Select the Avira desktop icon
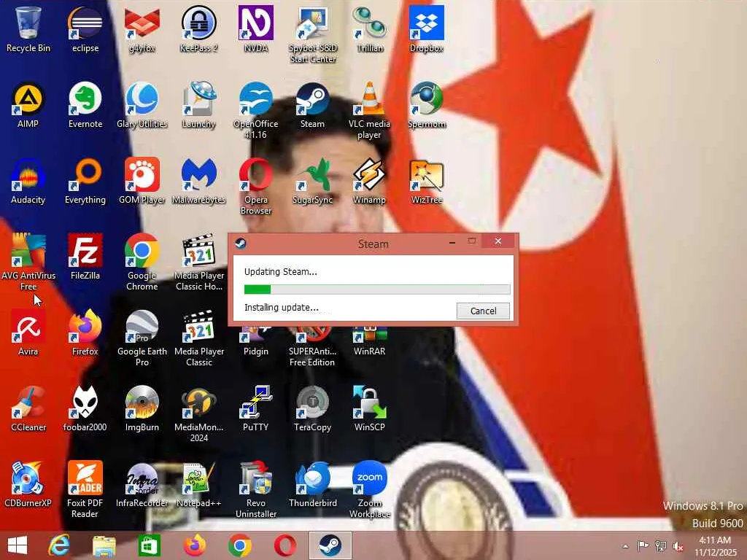The width and height of the screenshot is (747, 560). pyautogui.click(x=28, y=332)
